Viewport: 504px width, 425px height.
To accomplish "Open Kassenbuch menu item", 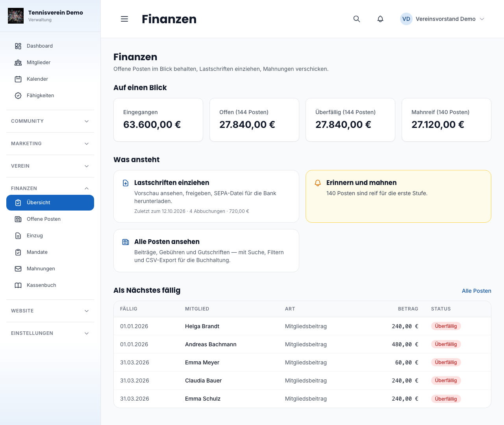I will tap(50, 285).
